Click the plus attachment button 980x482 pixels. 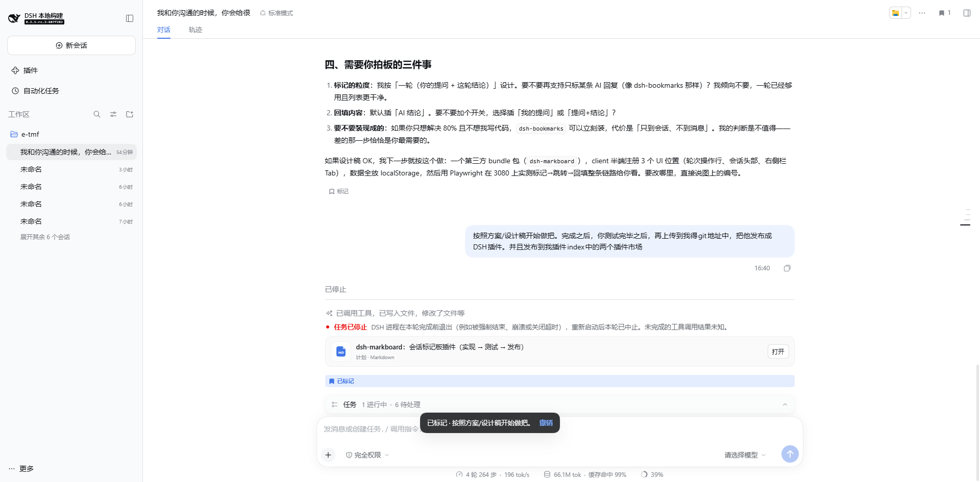328,454
